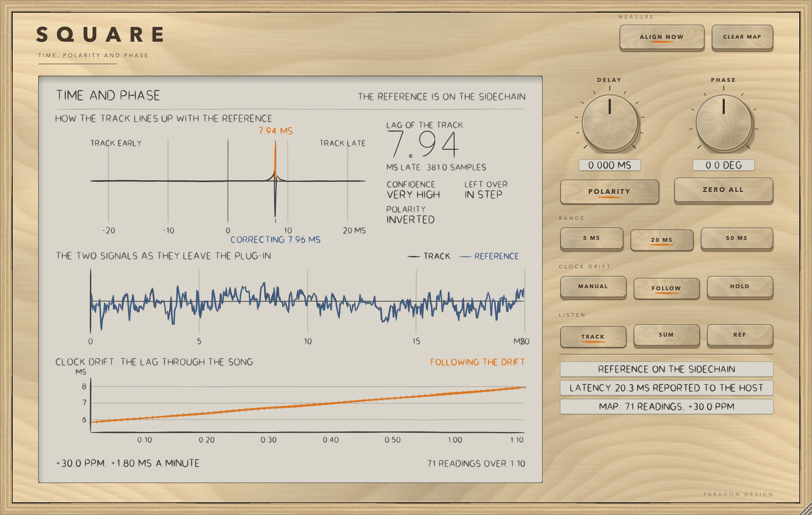Click the orange 7.94 MS peak label

pyautogui.click(x=276, y=131)
